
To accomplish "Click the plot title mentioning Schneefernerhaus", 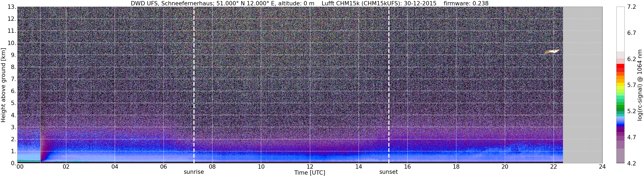I will (x=309, y=3).
